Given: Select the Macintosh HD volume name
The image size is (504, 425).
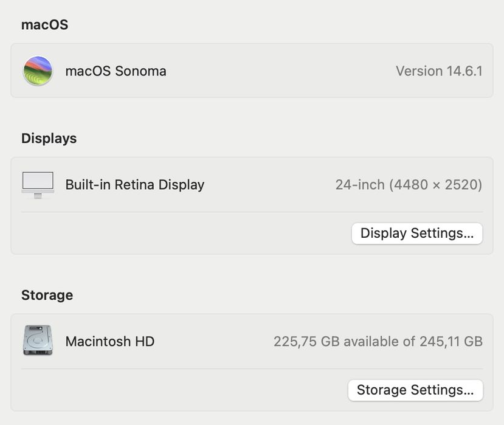Looking at the screenshot, I should click(x=109, y=342).
